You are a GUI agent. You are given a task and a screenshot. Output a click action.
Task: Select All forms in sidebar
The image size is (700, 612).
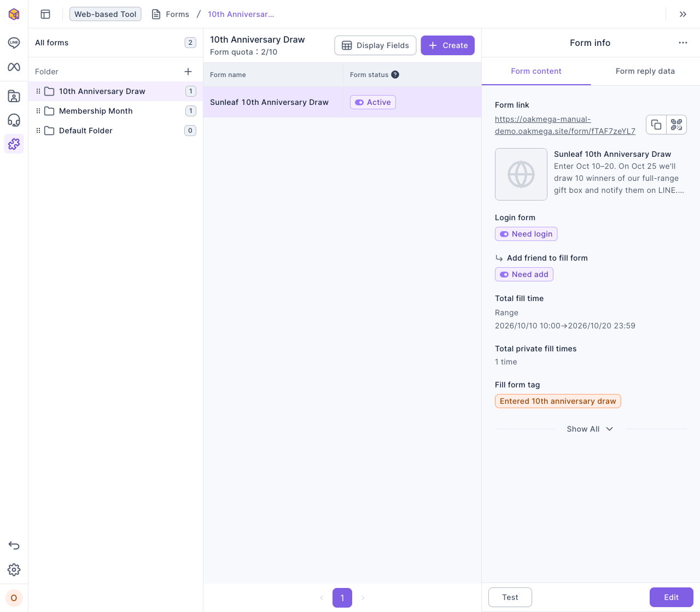coord(115,43)
